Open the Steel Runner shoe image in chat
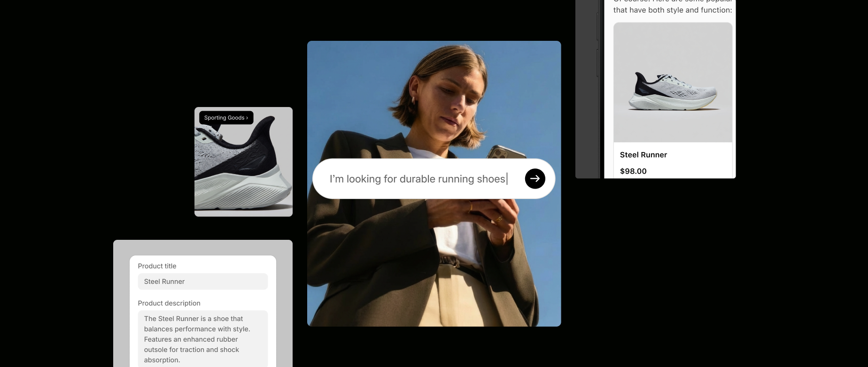The image size is (868, 367). (x=673, y=83)
